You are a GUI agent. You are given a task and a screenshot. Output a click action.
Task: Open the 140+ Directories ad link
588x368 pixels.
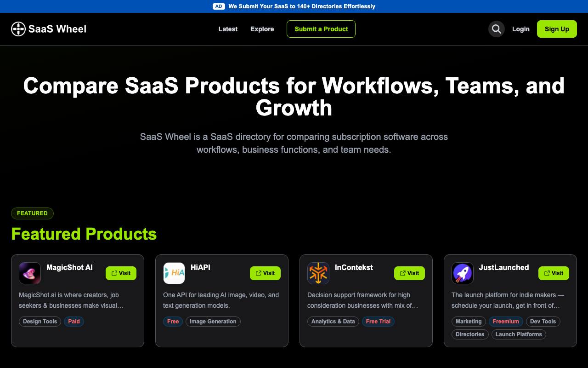tap(302, 6)
